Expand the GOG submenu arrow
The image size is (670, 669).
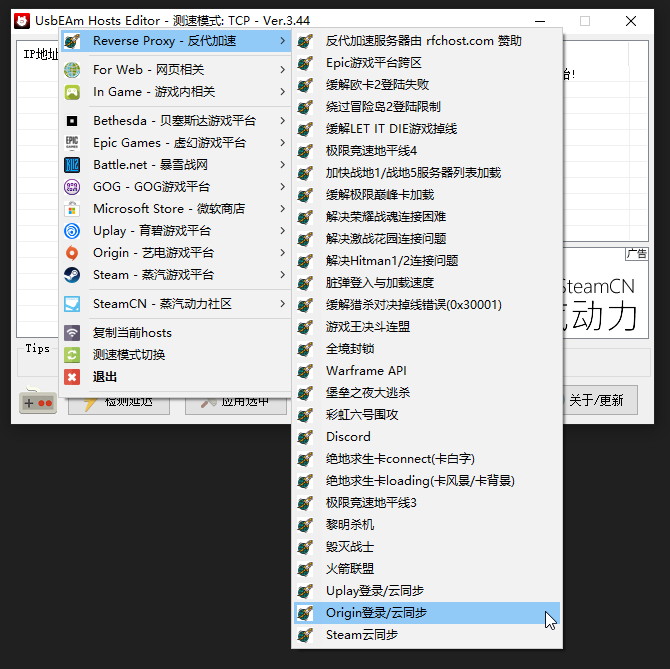click(282, 187)
